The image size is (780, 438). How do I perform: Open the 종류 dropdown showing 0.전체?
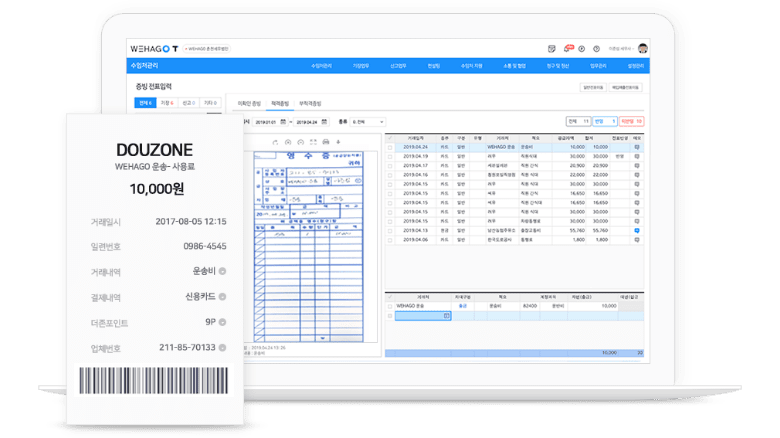368,122
